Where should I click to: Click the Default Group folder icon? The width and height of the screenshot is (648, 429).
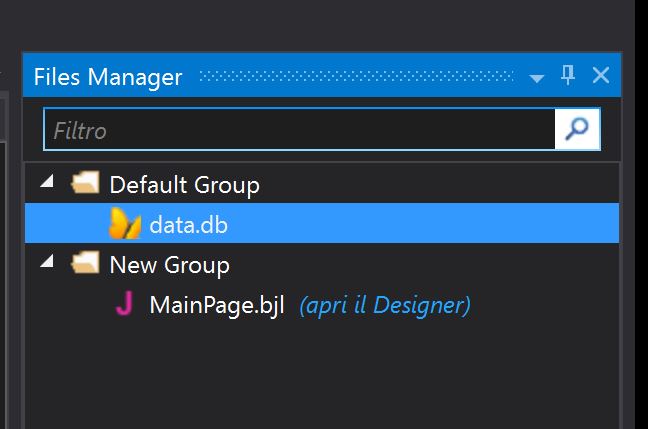tap(86, 184)
